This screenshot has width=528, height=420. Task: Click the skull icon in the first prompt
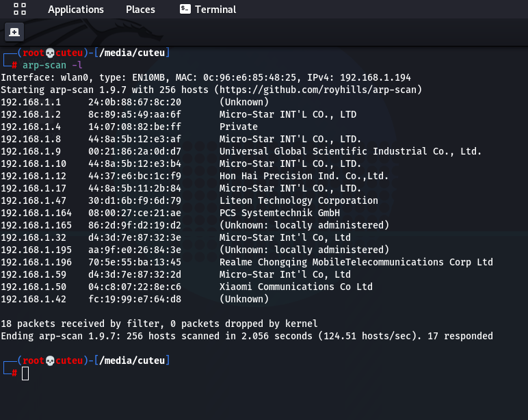coord(49,53)
